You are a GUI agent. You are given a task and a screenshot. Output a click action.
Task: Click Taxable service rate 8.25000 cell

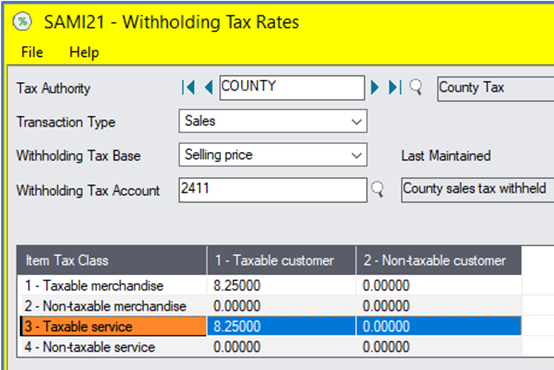281,326
